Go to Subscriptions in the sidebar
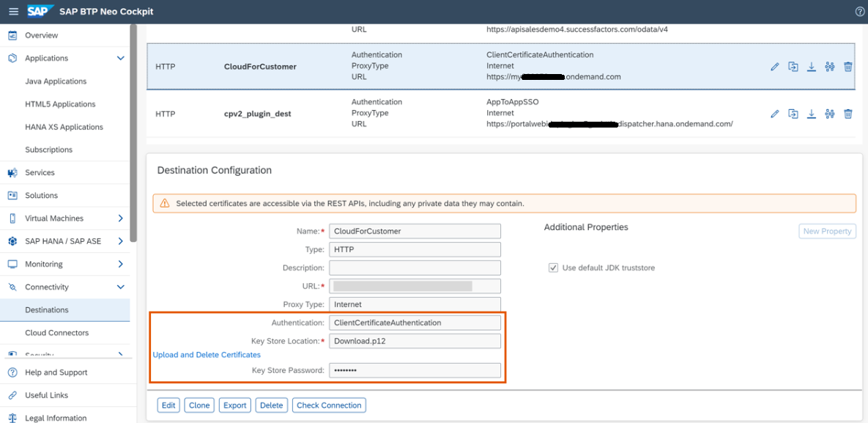868x423 pixels. [49, 150]
